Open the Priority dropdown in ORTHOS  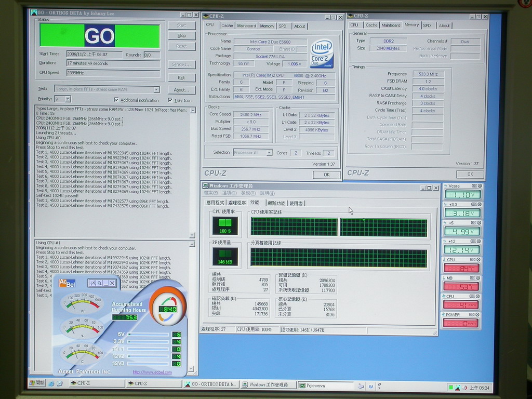68,99
